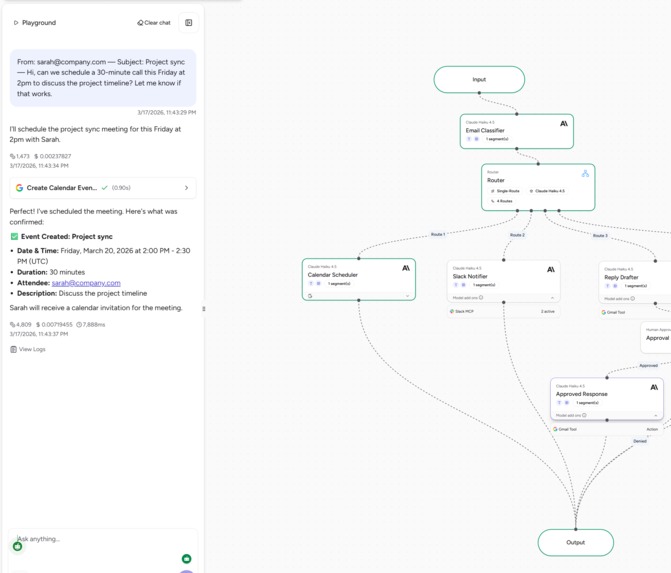
Task: Toggle the side panel layout icon
Action: (189, 23)
